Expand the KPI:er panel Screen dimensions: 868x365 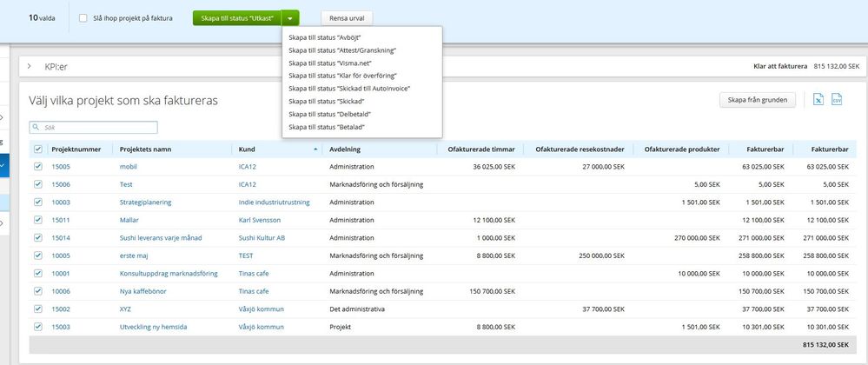(x=29, y=66)
